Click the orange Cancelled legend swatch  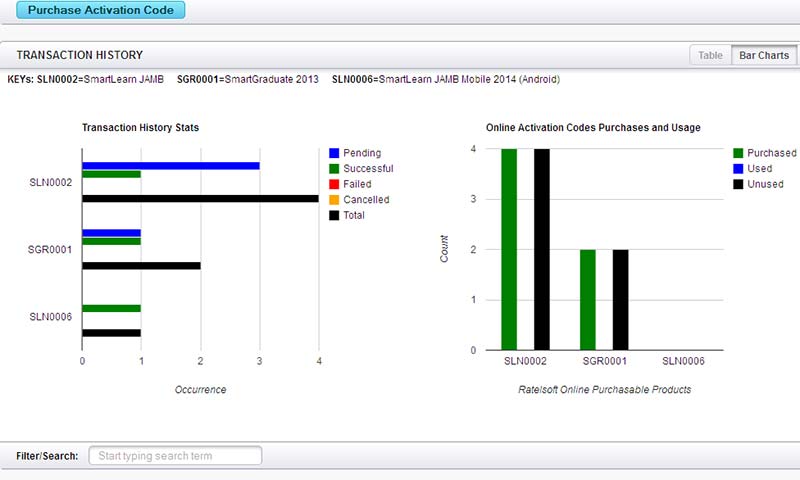point(335,200)
